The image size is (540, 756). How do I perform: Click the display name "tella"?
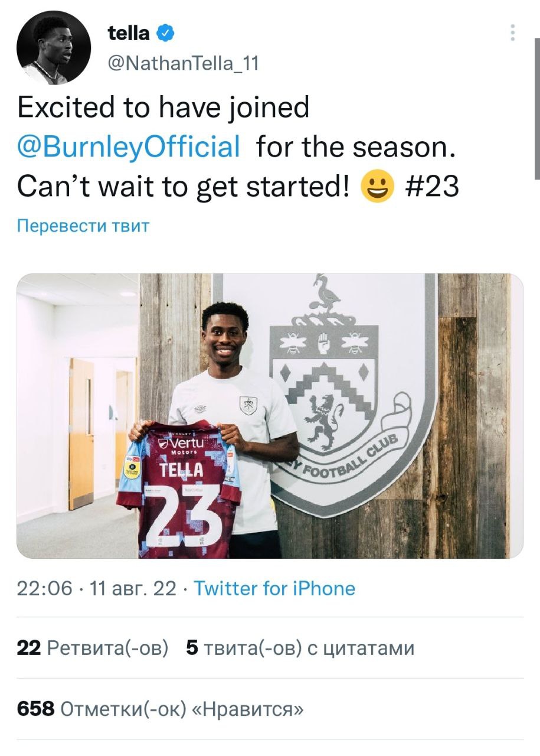(128, 34)
